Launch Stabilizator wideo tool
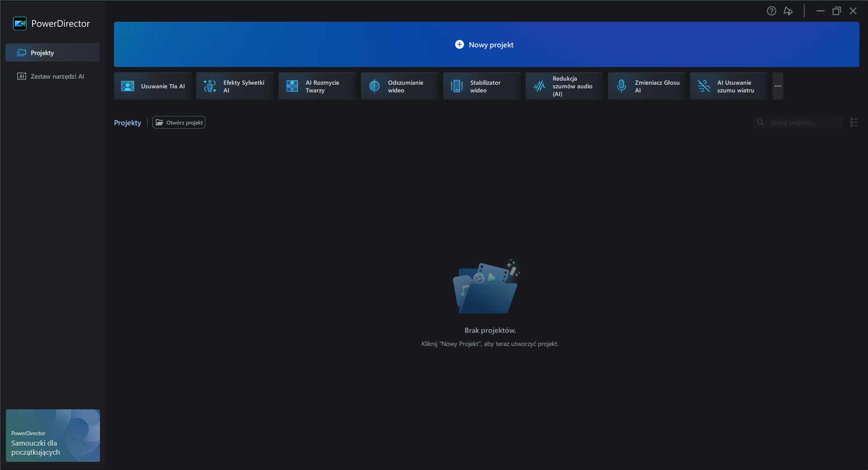The width and height of the screenshot is (868, 470). (x=482, y=86)
